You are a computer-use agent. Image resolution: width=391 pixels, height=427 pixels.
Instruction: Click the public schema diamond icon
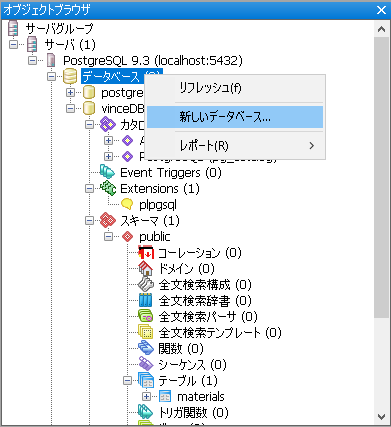(127, 236)
